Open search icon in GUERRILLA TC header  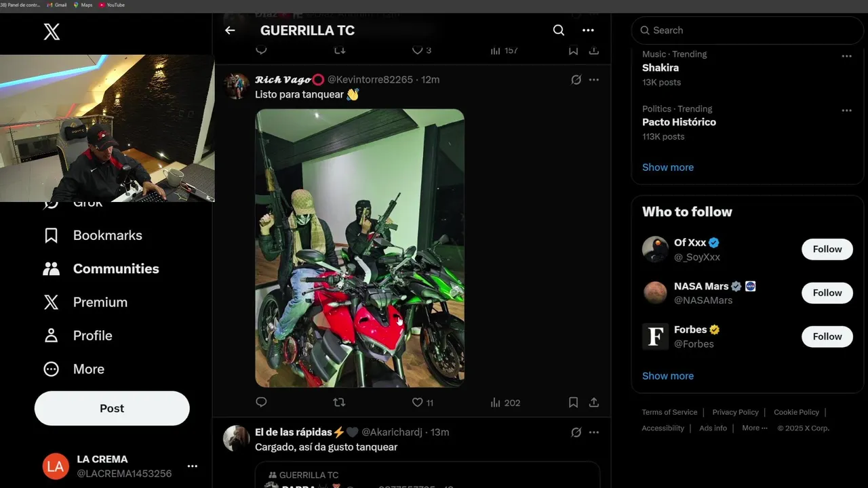559,30
